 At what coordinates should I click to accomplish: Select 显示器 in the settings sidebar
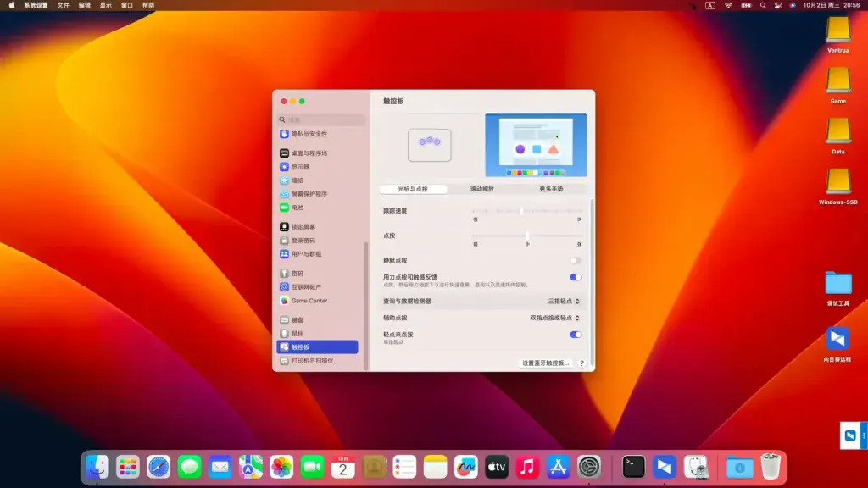tap(317, 167)
